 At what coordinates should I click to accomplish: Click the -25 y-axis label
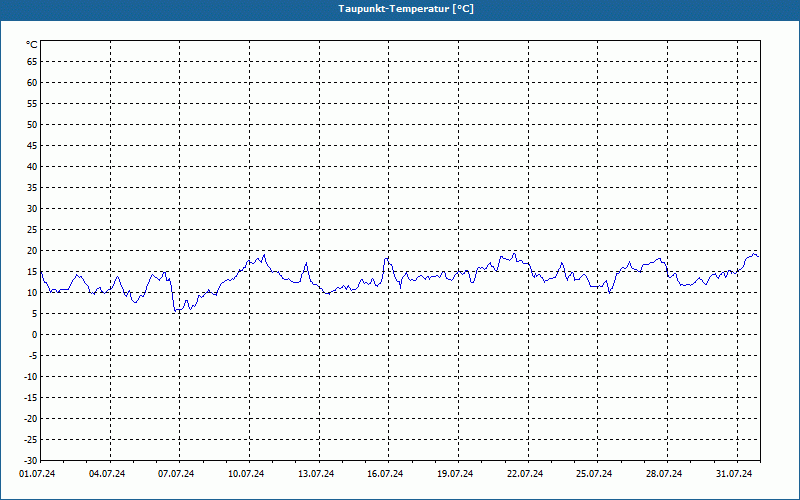(x=31, y=439)
